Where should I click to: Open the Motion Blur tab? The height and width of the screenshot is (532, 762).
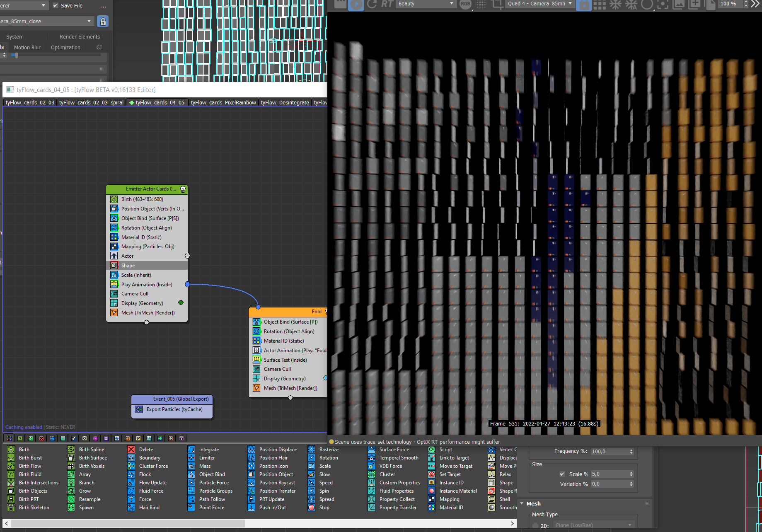27,47
